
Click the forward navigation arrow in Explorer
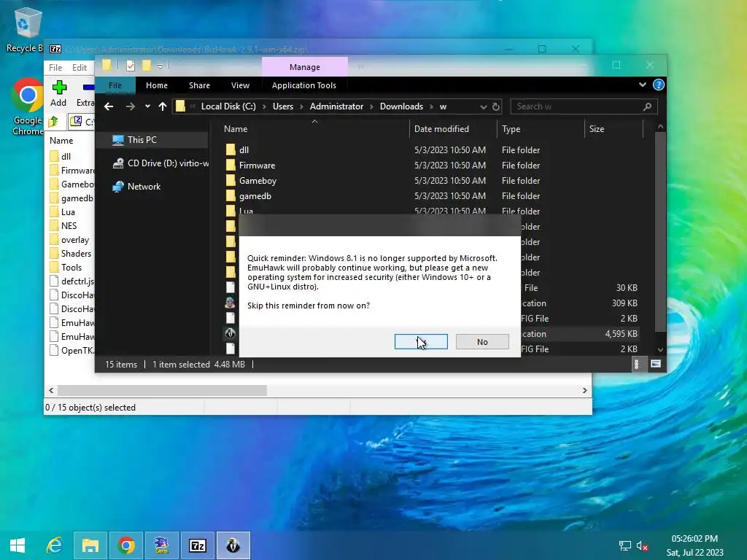pos(130,106)
